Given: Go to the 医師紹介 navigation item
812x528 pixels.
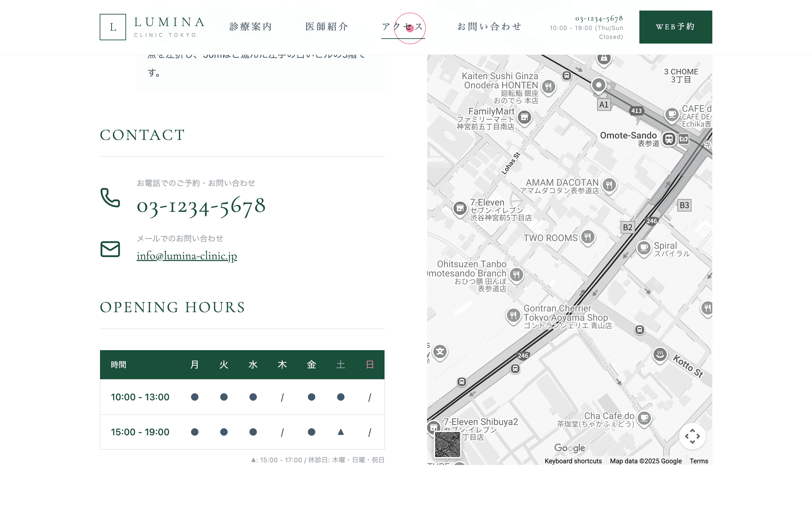Looking at the screenshot, I should [326, 27].
